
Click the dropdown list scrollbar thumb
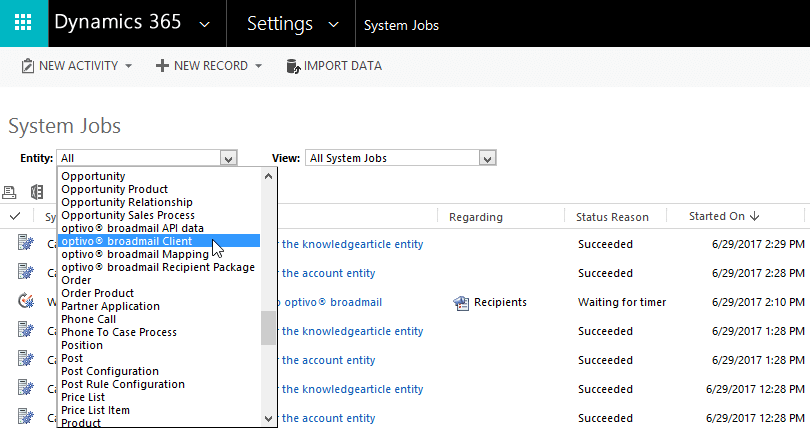pos(268,328)
